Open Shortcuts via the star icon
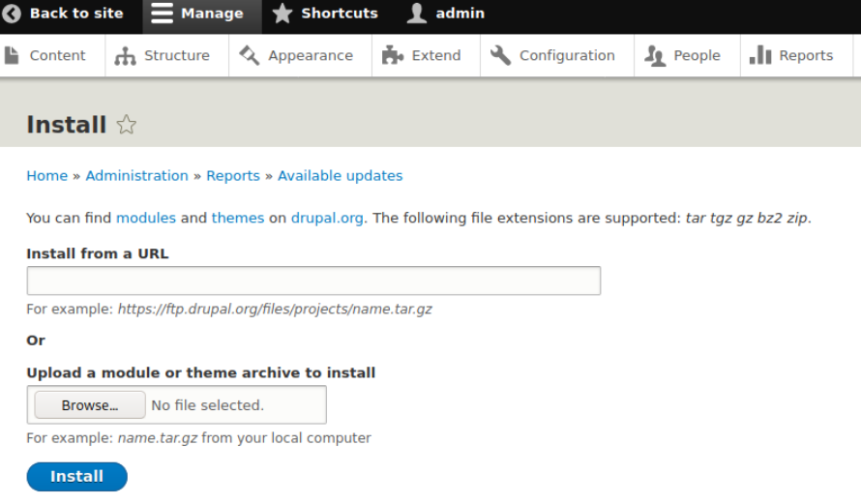861x504 pixels. click(x=282, y=14)
